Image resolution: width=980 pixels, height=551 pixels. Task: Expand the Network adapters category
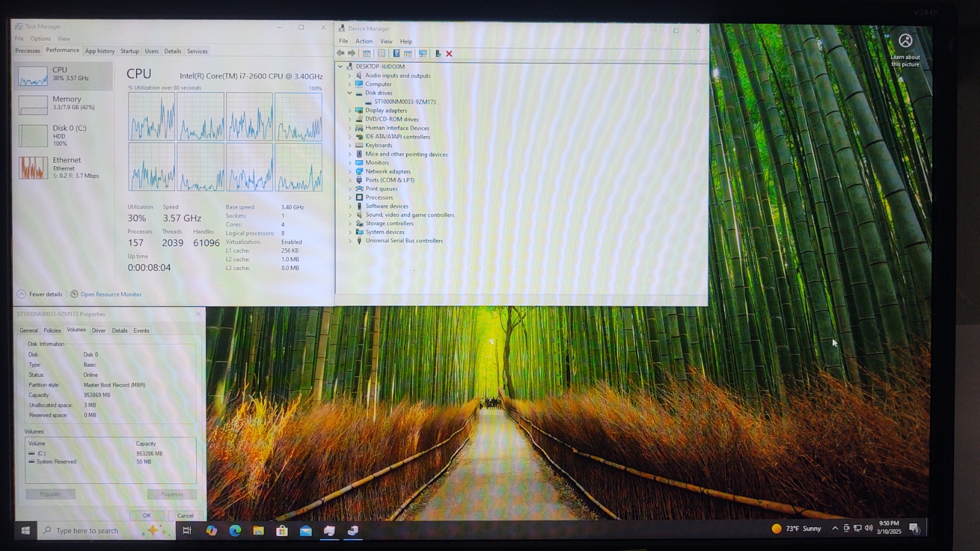[x=350, y=171]
